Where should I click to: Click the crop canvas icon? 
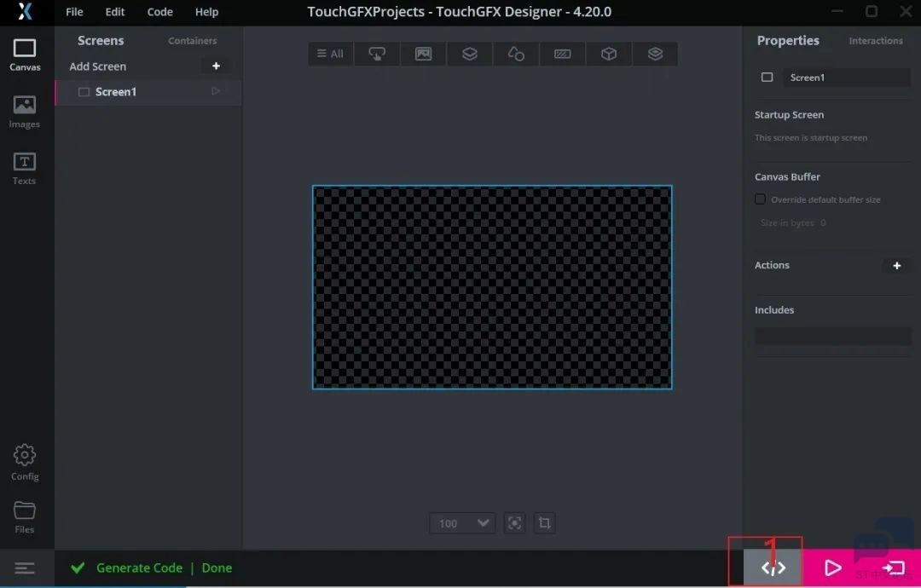tap(544, 523)
